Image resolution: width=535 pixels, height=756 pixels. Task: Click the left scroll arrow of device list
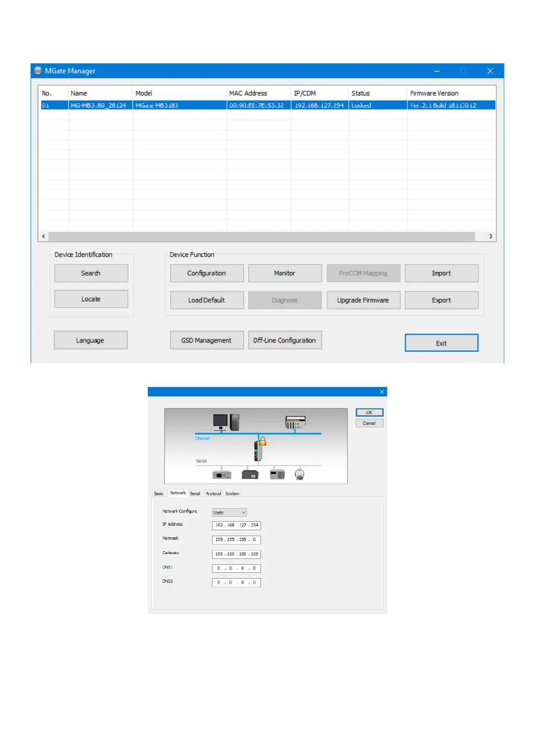(x=44, y=236)
